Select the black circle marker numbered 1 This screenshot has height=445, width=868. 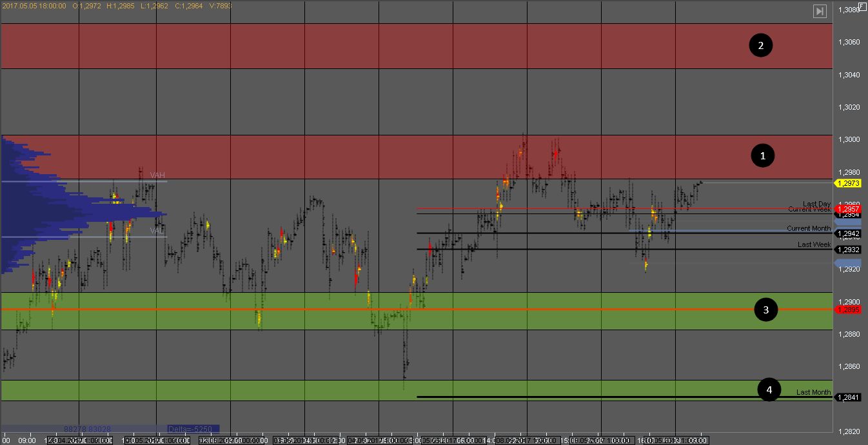tap(764, 155)
